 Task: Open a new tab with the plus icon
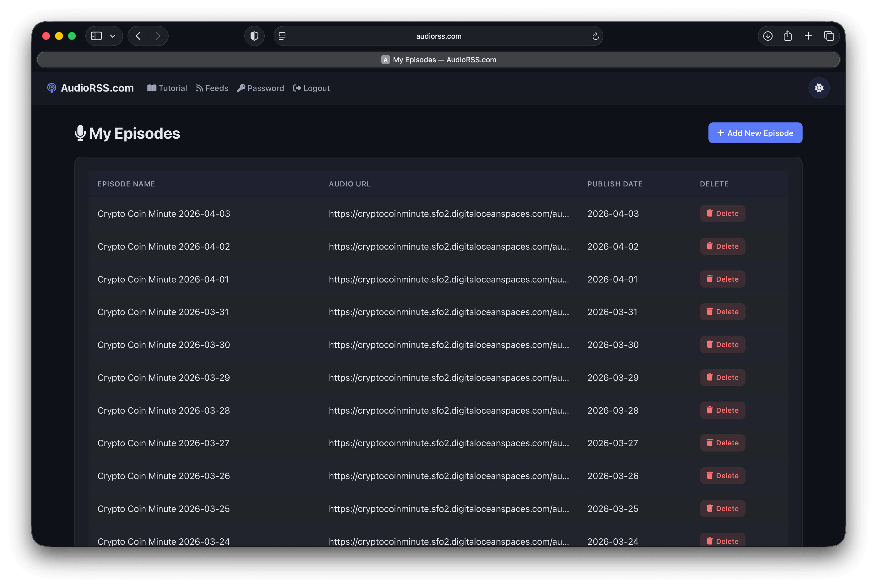(x=808, y=36)
